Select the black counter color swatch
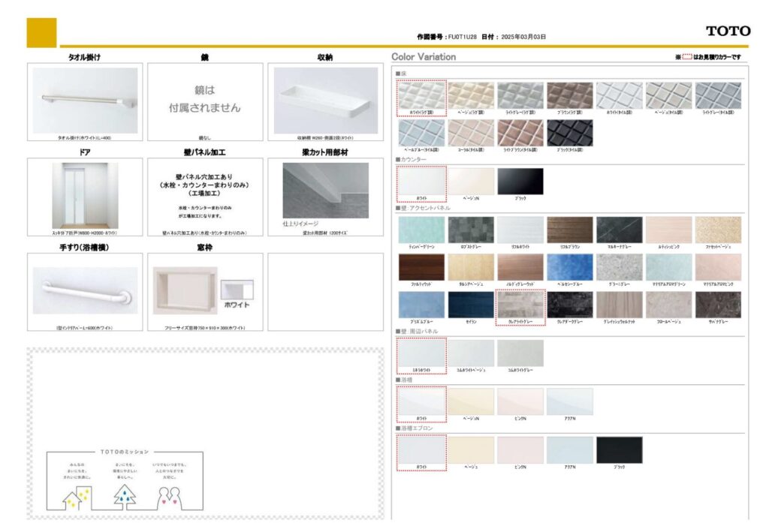The height and width of the screenshot is (532, 769). (520, 182)
